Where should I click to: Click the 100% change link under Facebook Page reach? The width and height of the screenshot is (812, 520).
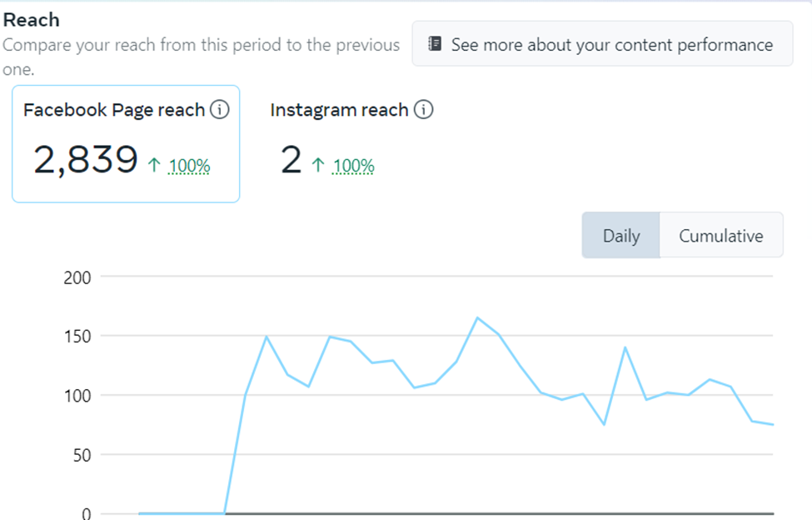[189, 167]
